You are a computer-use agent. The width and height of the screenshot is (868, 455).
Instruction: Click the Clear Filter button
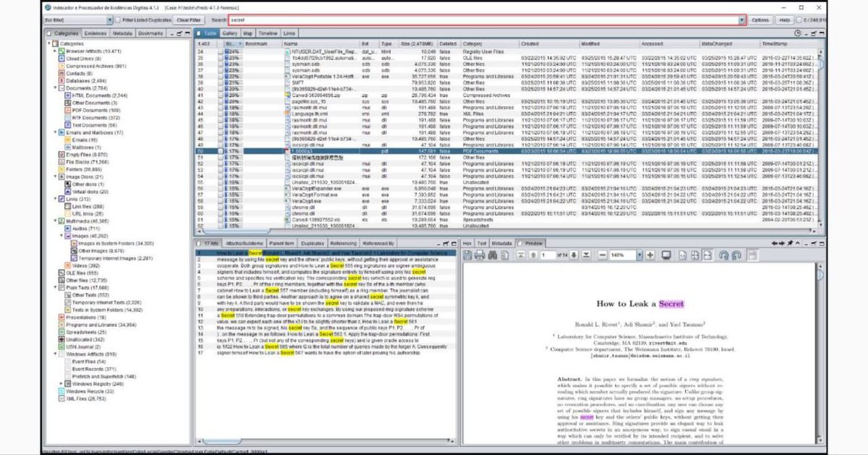[x=188, y=20]
